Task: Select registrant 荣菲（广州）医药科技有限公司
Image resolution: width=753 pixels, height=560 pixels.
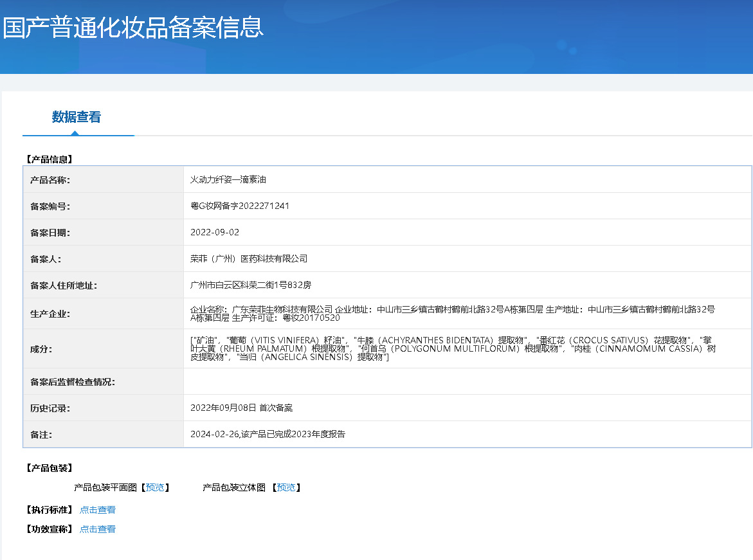Action: tap(249, 259)
